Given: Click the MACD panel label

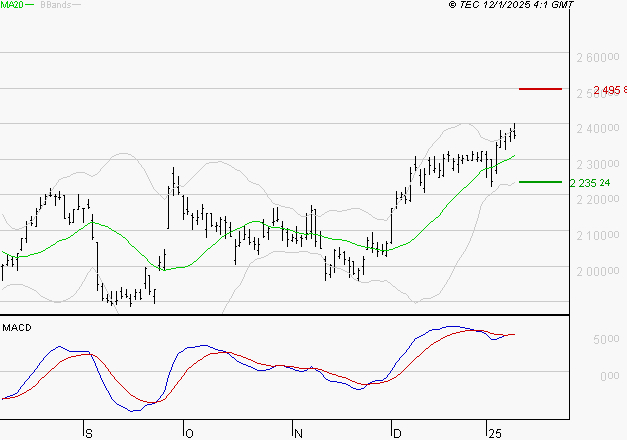Looking at the screenshot, I should pos(16,327).
